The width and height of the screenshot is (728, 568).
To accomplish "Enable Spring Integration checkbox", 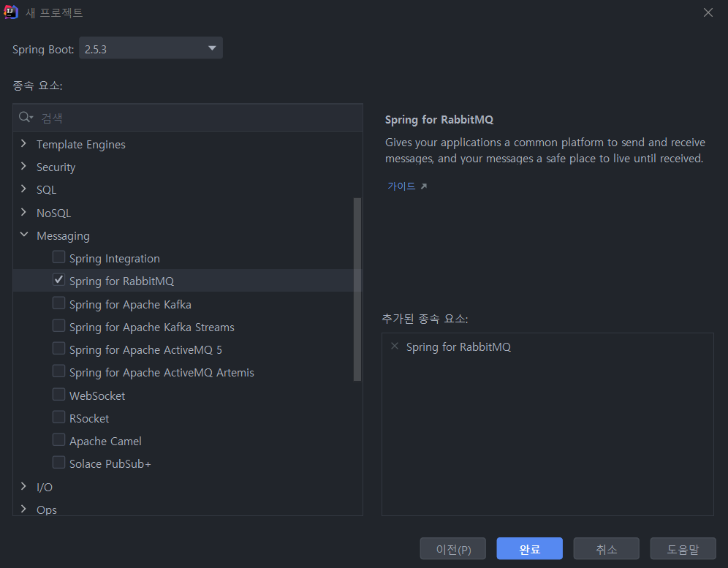I will (x=59, y=257).
